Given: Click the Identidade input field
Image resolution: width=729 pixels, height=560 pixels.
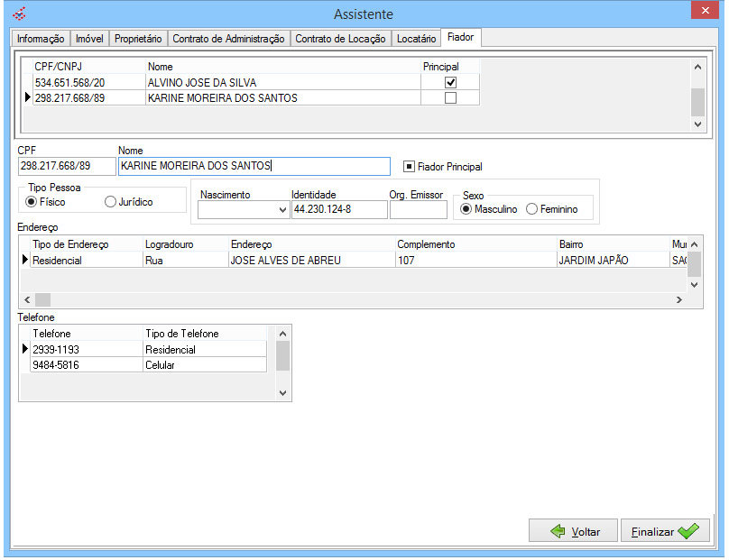Looking at the screenshot, I should tap(338, 210).
